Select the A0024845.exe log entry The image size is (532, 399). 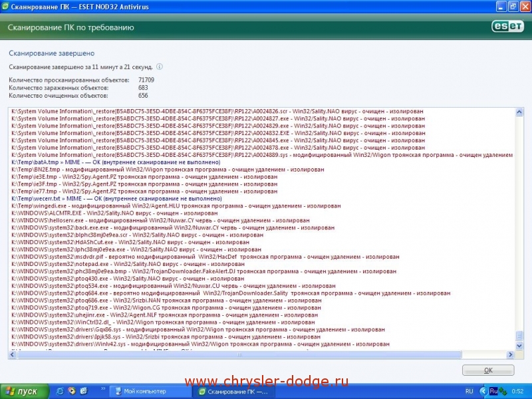[218, 140]
